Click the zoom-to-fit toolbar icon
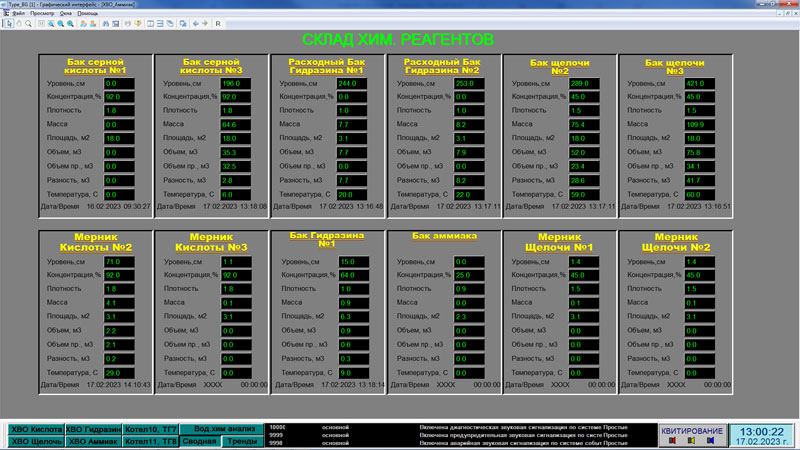Image resolution: width=800 pixels, height=450 pixels. (51, 23)
